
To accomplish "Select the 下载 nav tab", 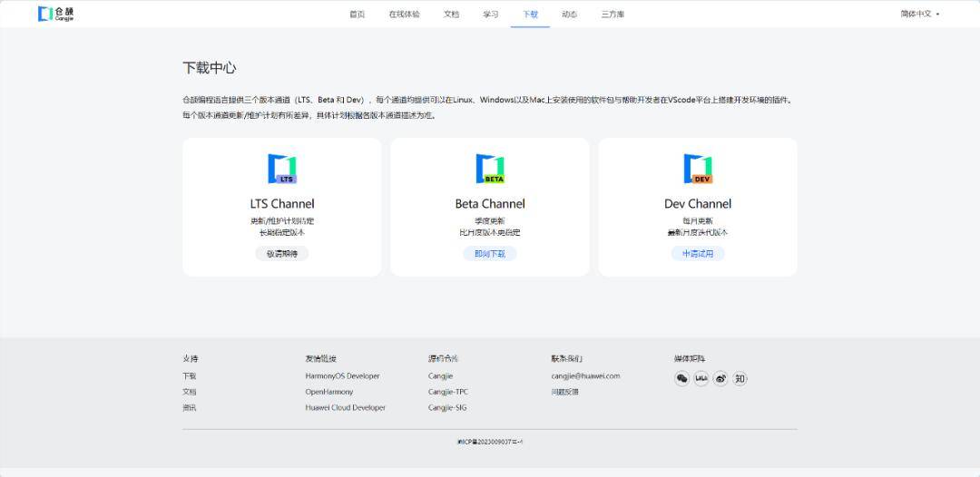I will coord(530,15).
